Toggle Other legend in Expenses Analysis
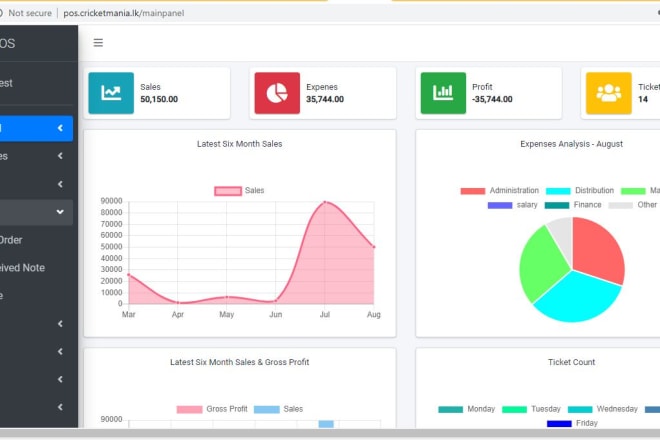 click(633, 205)
